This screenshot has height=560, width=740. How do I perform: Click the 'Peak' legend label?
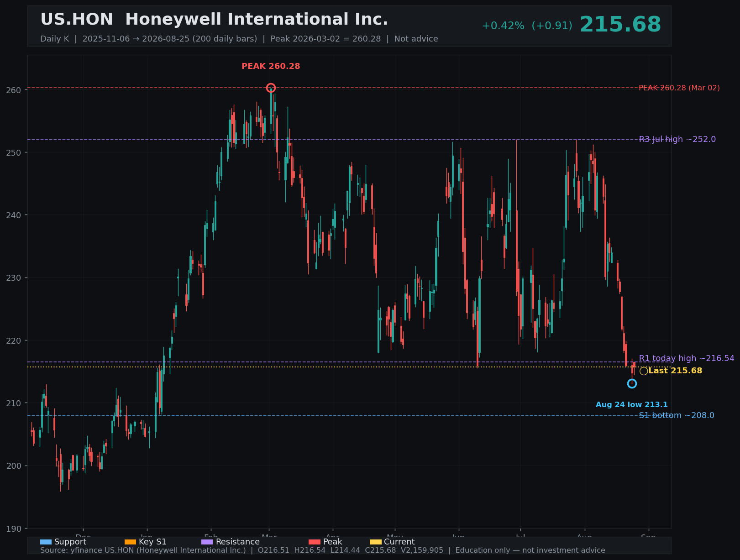pyautogui.click(x=333, y=542)
